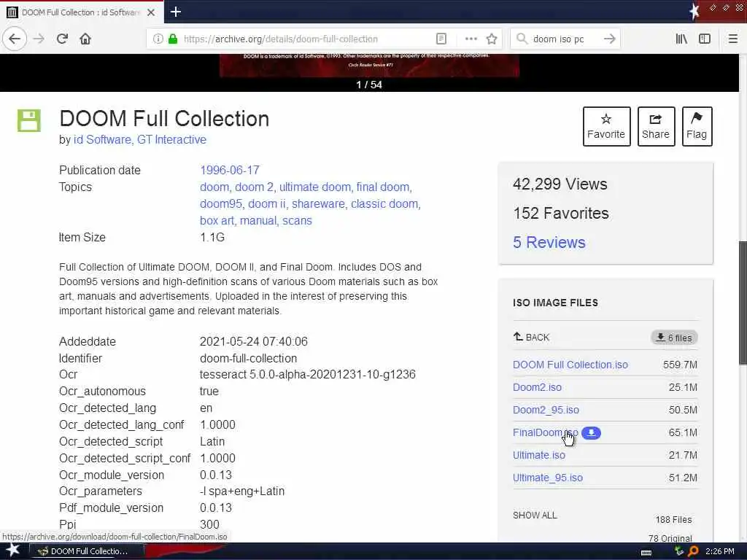Download Ultimate_95.iso file
Image resolution: width=747 pixels, height=560 pixels.
pyautogui.click(x=547, y=478)
